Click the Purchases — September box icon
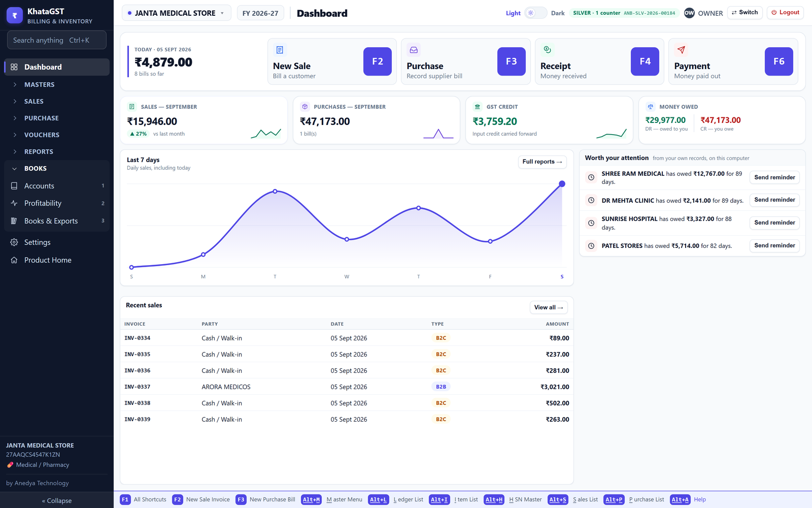Screen dimensions: 812x508 click(304, 107)
